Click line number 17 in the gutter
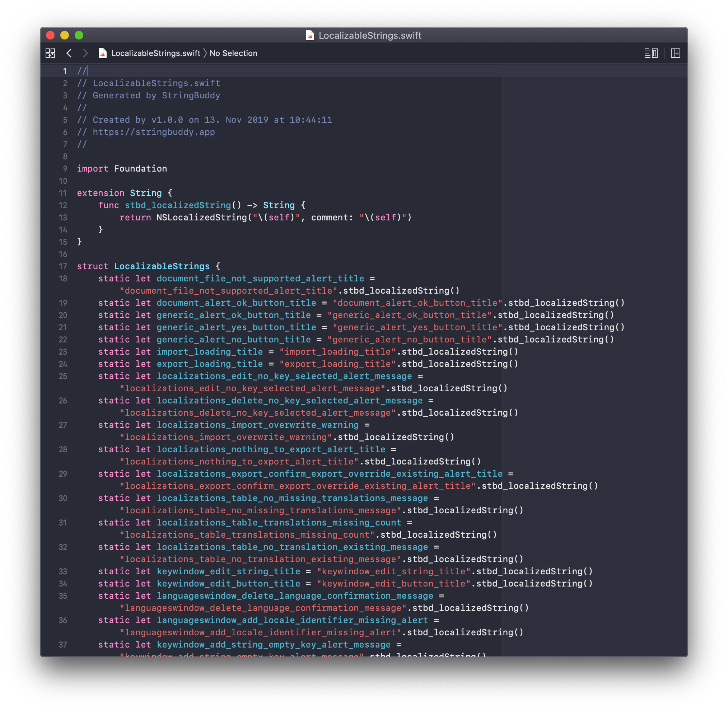728x710 pixels. (63, 266)
